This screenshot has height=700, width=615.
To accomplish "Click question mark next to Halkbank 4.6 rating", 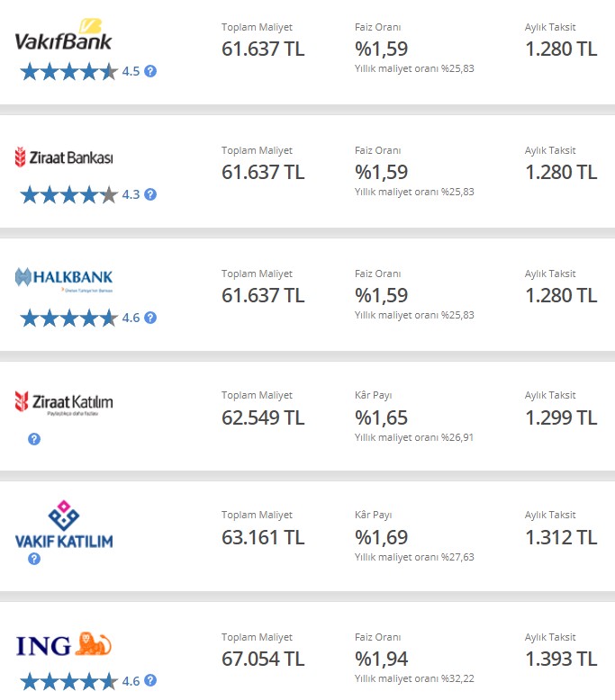I will [x=150, y=318].
